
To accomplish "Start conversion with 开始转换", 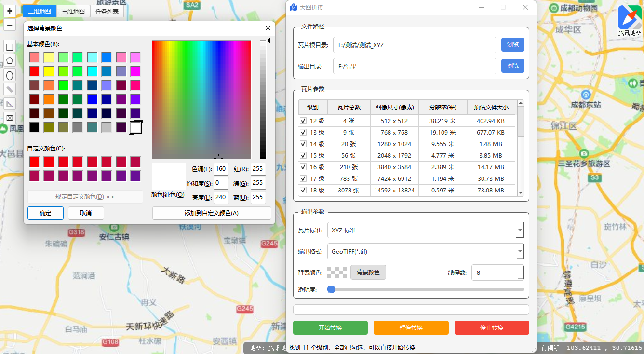I will click(330, 328).
